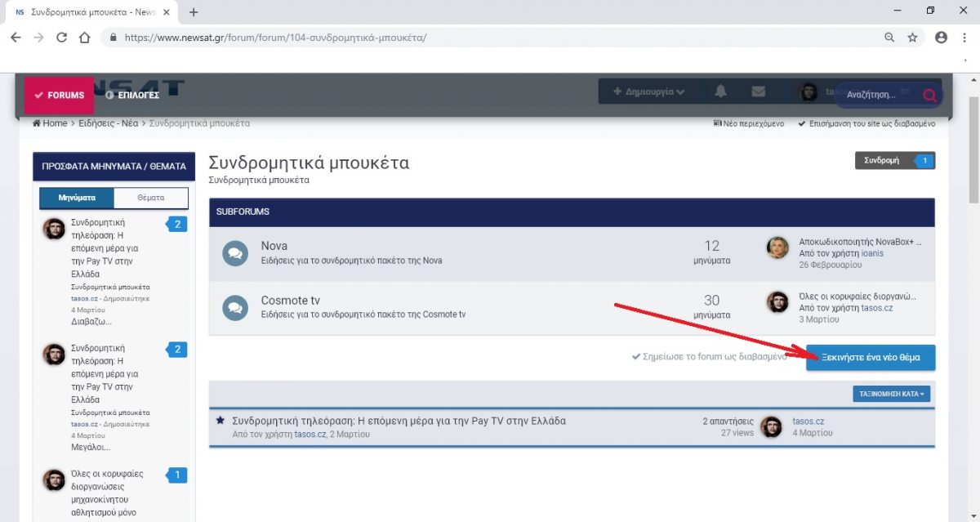Screen dimensions: 980x522
Task: Open avatar of Cosmote tv last poster
Action: (777, 301)
